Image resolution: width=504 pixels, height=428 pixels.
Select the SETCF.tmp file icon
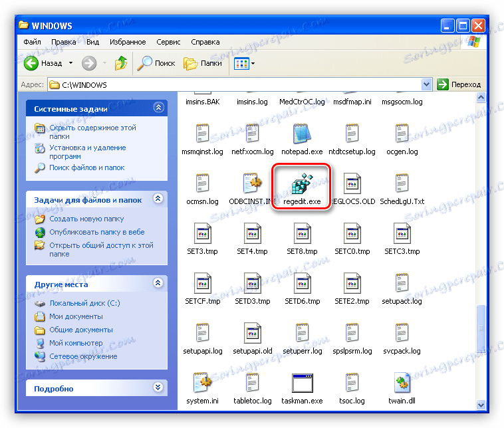click(x=203, y=283)
